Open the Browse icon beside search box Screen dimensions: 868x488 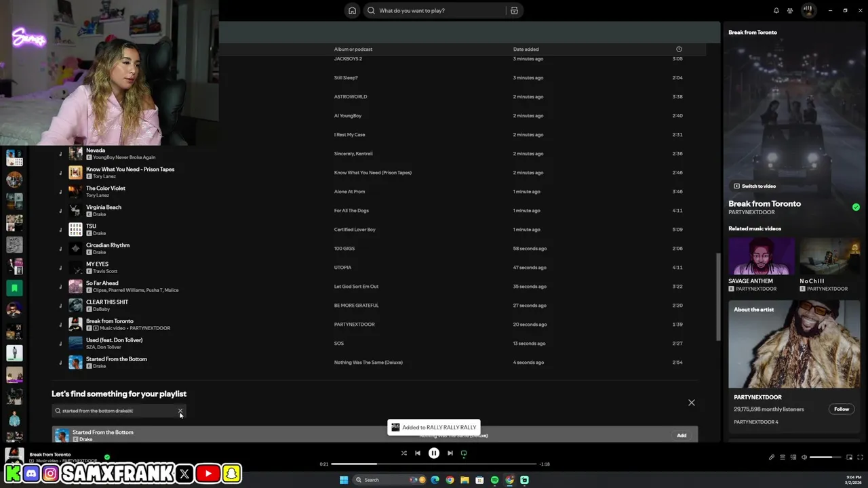click(514, 10)
